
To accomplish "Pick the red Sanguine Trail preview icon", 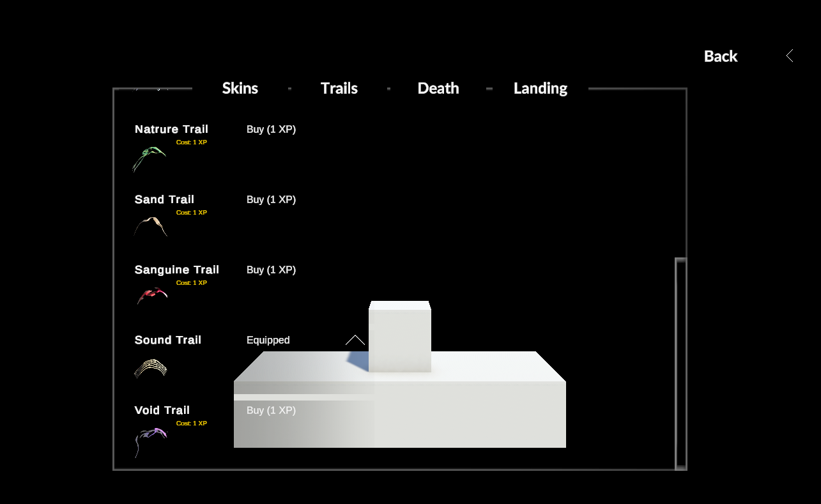I will (152, 296).
